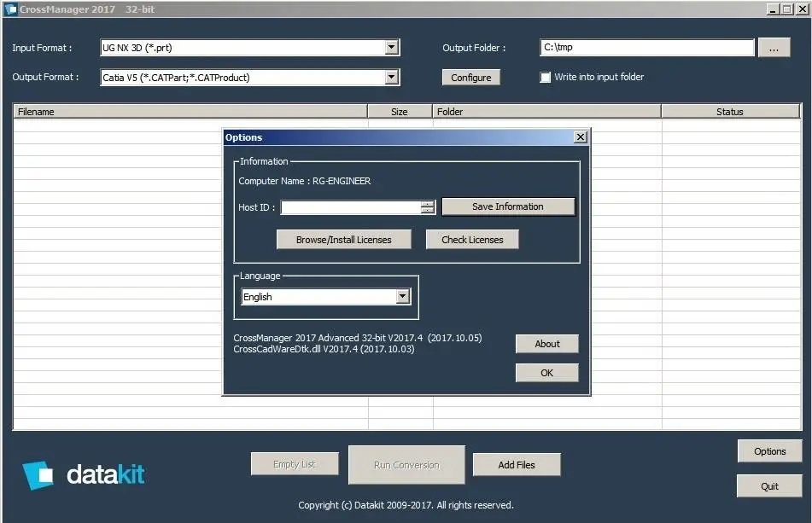This screenshot has width=812, height=523.
Task: Sort by the Status column header
Action: pos(730,111)
